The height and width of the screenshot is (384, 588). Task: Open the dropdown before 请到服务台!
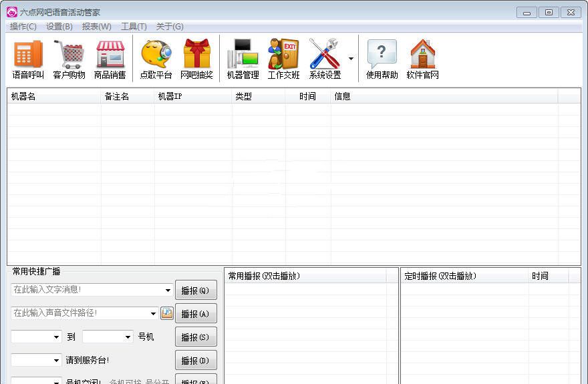point(56,361)
